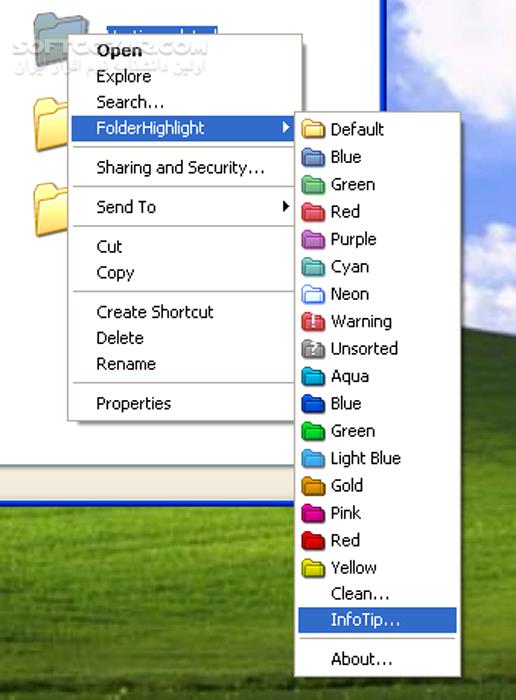Image resolution: width=516 pixels, height=700 pixels.
Task: Select the Aqua folder icon
Action: tap(313, 376)
